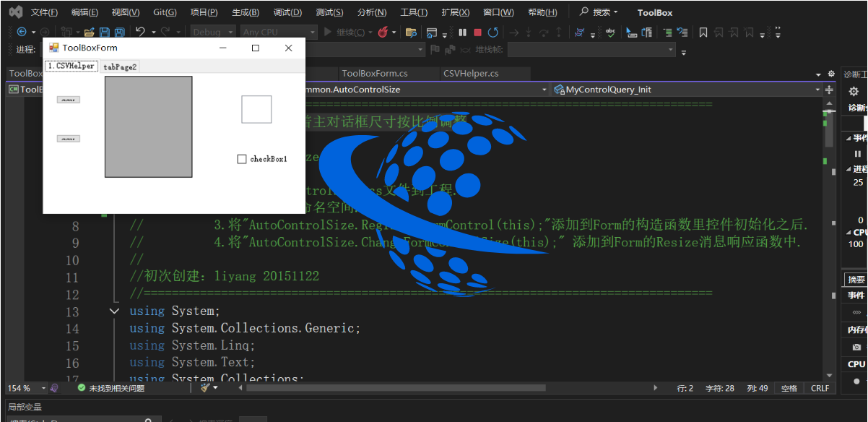Open the diagnostic tools settings gear
The width and height of the screenshot is (868, 422).
854,91
